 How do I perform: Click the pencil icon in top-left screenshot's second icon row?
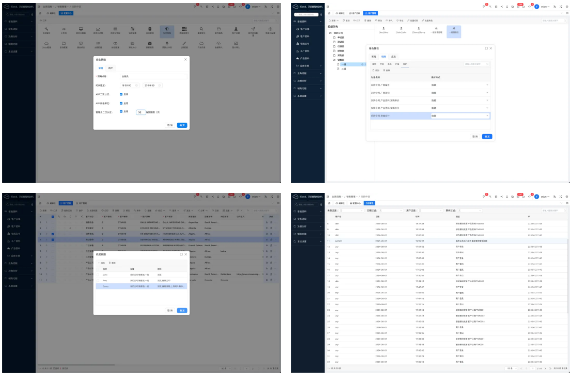click(x=184, y=43)
